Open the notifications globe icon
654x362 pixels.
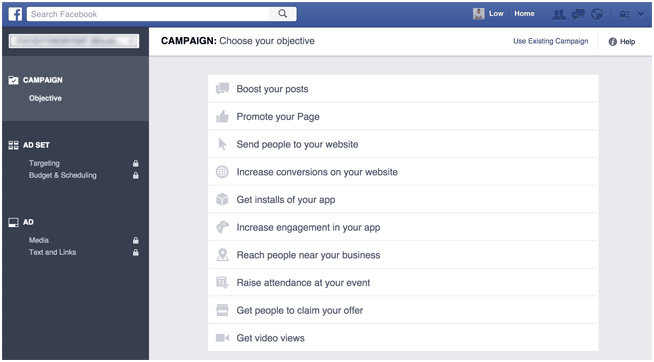(597, 14)
